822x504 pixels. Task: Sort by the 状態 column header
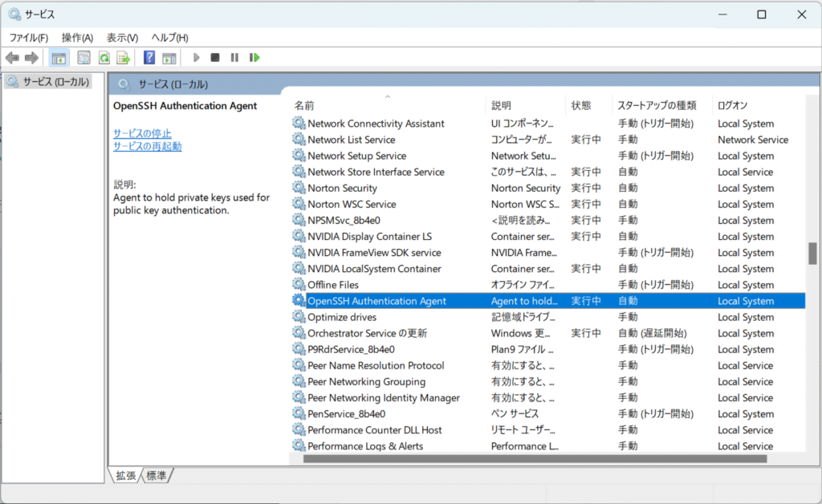(x=588, y=105)
